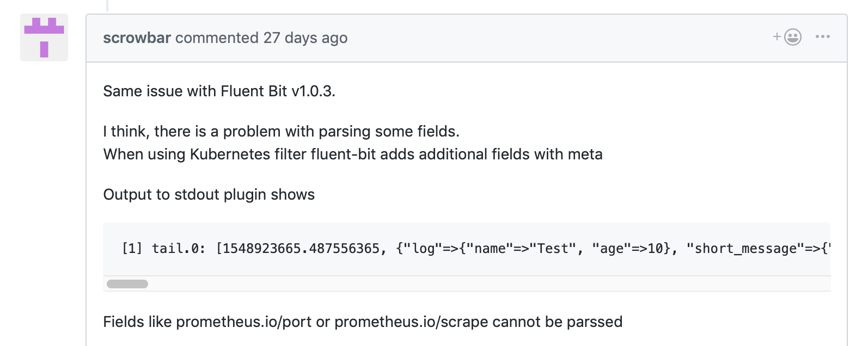868x346 pixels.
Task: Click the code block horizontal scrollbar thumb
Action: tap(127, 284)
